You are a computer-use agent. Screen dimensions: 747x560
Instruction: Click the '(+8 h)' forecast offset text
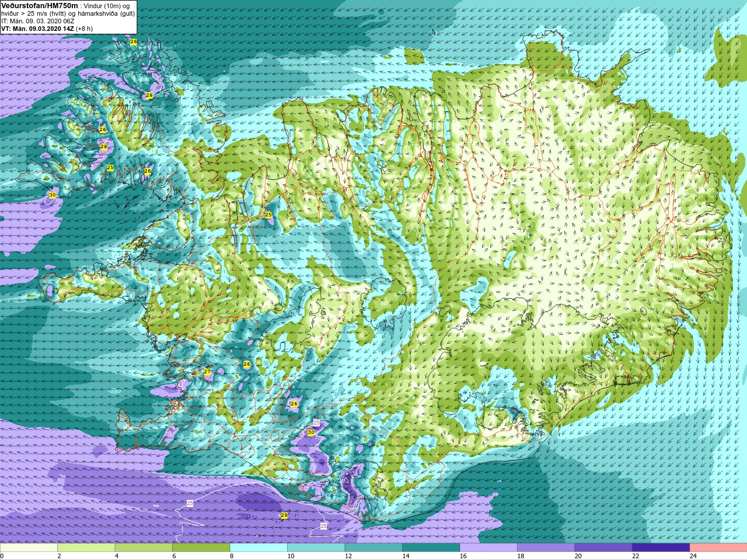click(x=84, y=29)
